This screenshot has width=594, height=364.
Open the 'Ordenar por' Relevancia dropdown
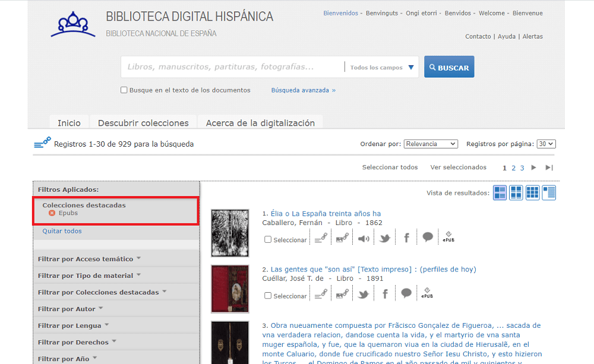[431, 144]
